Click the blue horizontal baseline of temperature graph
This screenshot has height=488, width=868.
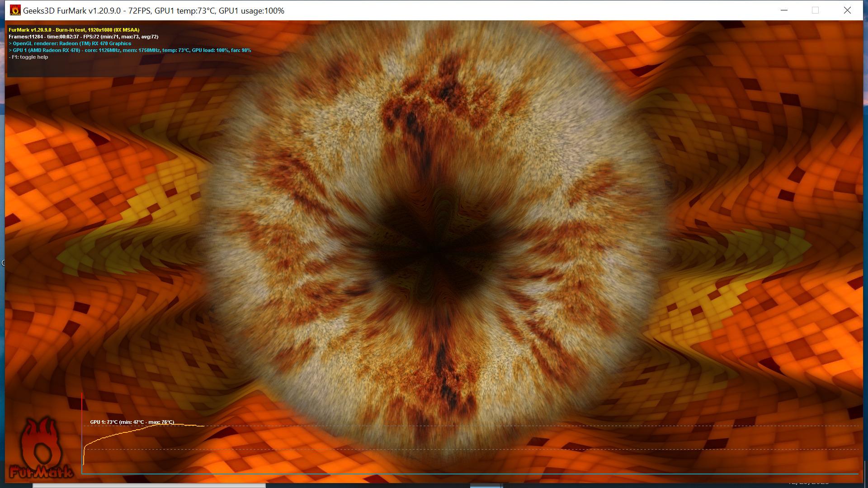pos(452,474)
